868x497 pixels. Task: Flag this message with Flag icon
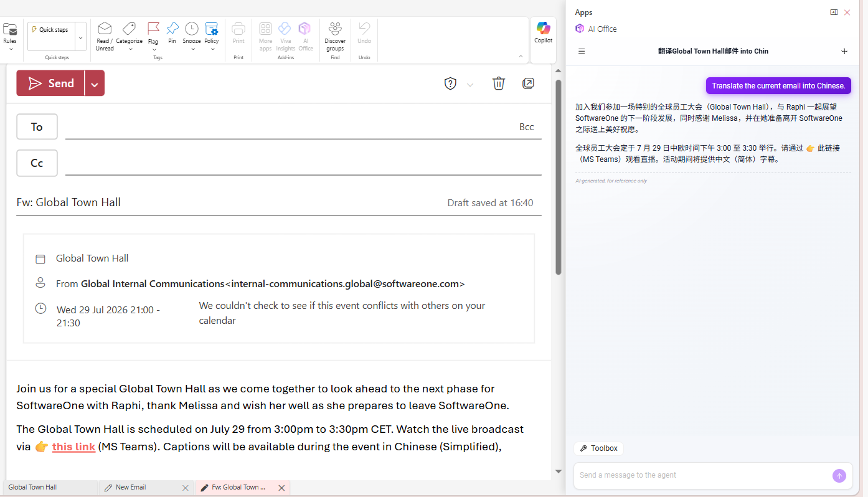tap(153, 29)
